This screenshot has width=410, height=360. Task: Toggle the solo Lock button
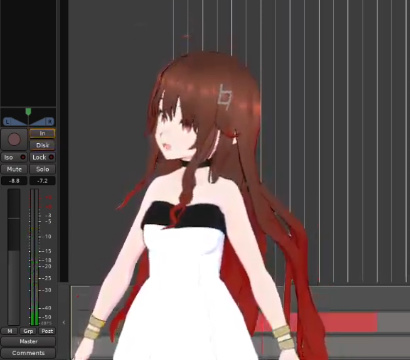42,157
